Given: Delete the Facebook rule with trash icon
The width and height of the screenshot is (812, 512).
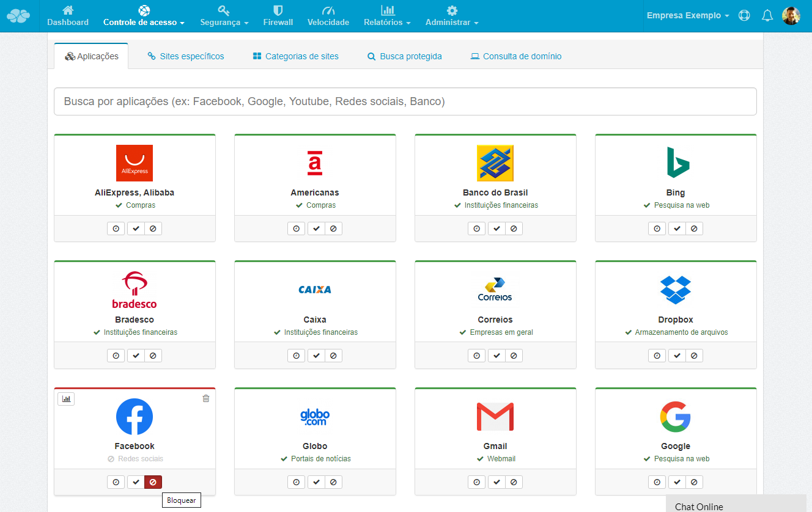Looking at the screenshot, I should [x=205, y=398].
